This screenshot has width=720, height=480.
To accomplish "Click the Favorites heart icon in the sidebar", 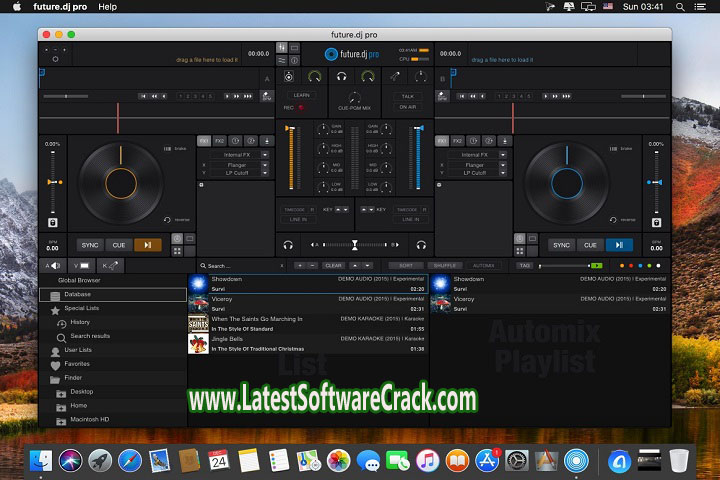I will click(55, 365).
